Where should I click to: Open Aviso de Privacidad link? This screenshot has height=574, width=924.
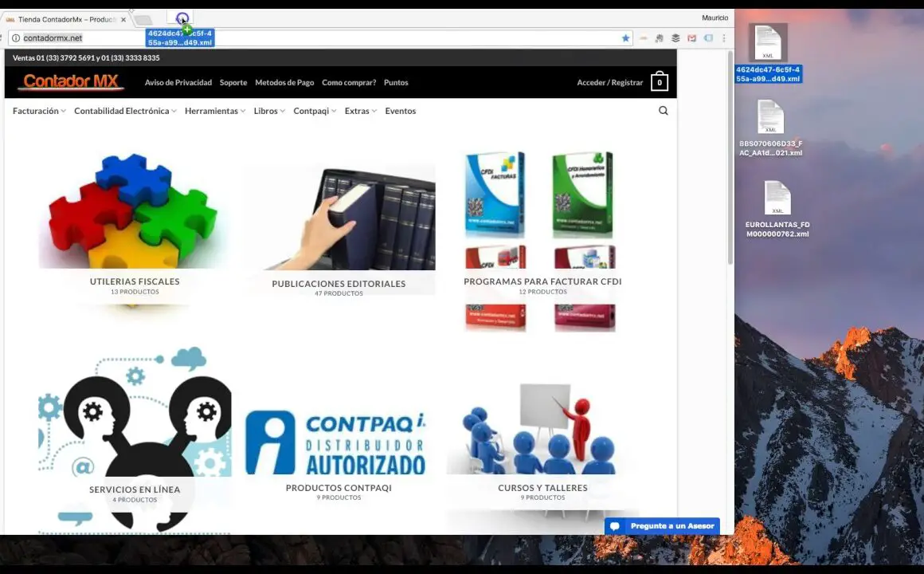tap(178, 83)
